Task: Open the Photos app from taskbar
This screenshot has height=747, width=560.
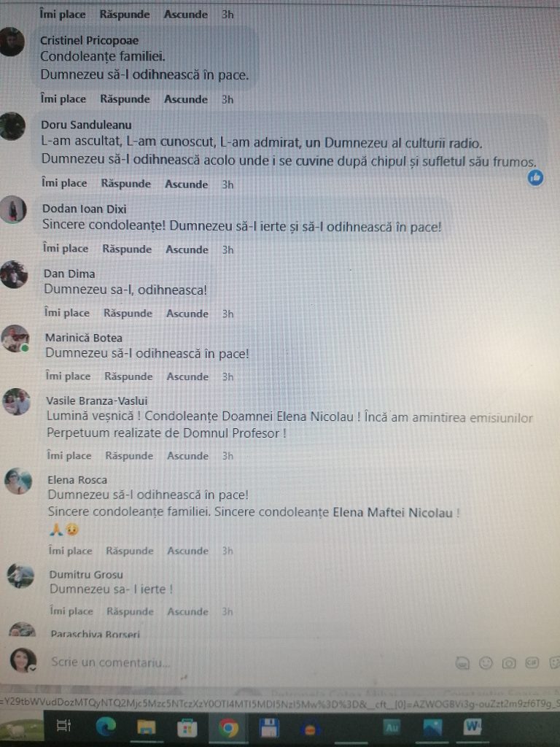Action: 432,727
